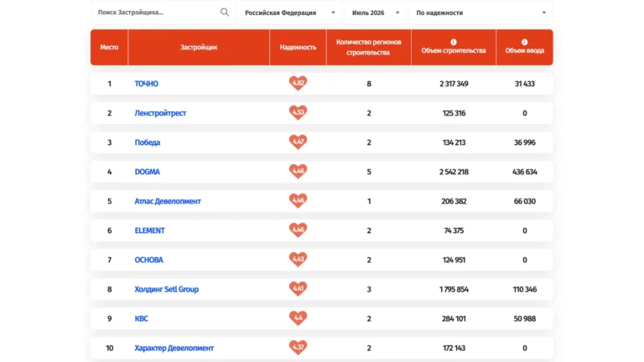Click the Объем строительства header label
Screen dimensions: 644x362
pos(454,50)
